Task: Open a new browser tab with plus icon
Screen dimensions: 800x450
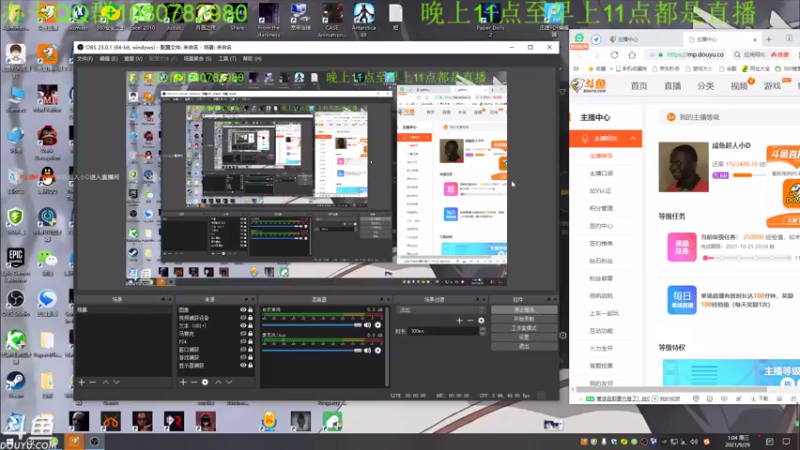Action: 769,39
